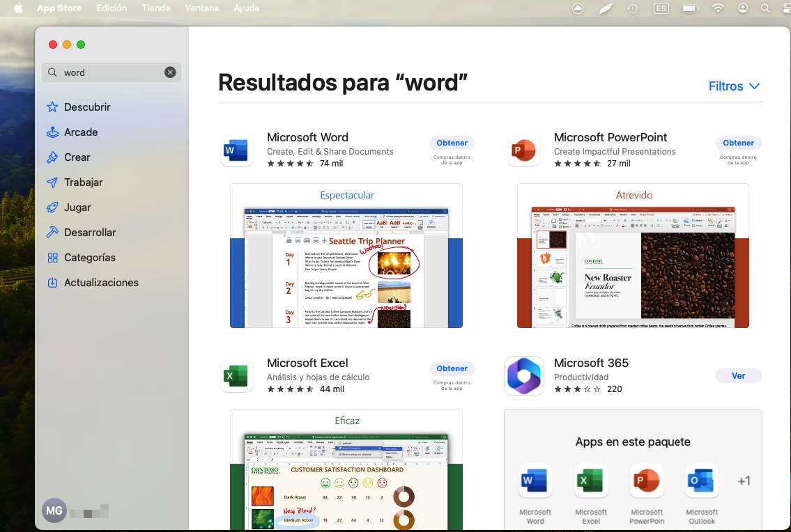The image size is (791, 532).
Task: Open Wi-Fi status in the menu bar
Action: coord(718,8)
